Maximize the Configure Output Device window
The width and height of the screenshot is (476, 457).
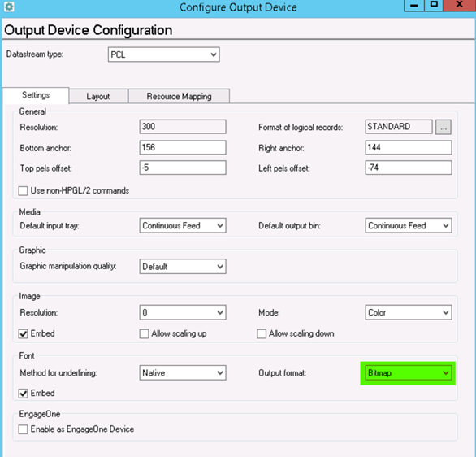pos(434,6)
